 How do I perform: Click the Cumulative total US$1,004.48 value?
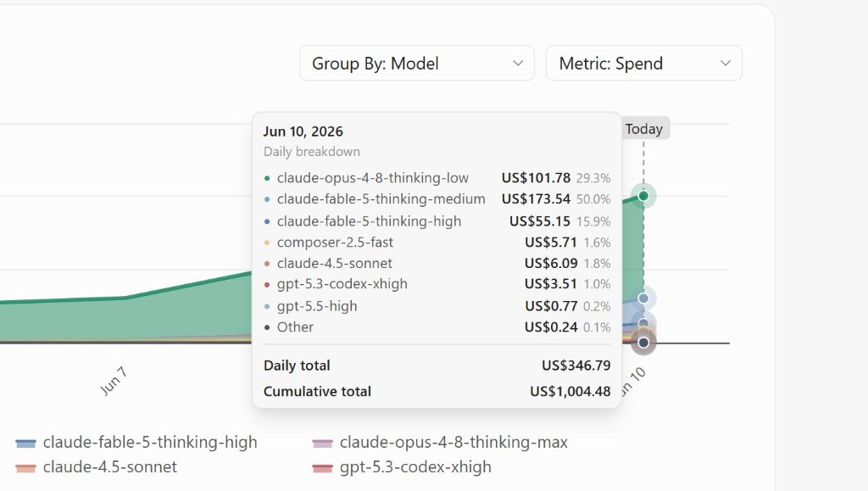[570, 392]
